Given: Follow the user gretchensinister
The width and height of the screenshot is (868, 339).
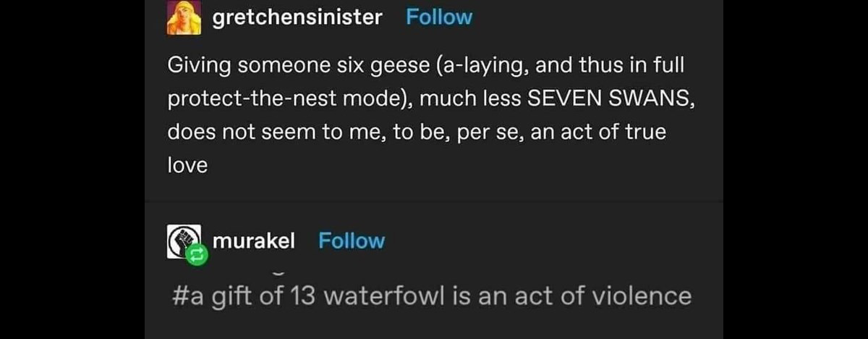Looking at the screenshot, I should [x=439, y=17].
